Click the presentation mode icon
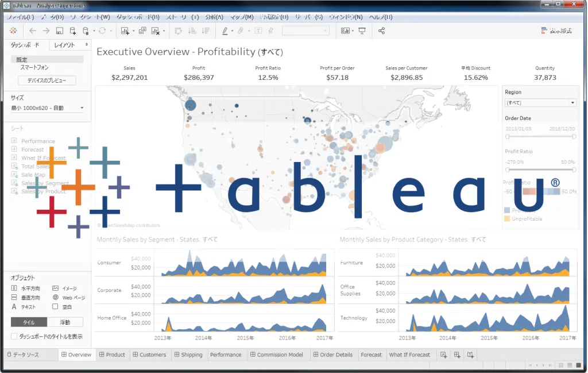 click(x=362, y=31)
